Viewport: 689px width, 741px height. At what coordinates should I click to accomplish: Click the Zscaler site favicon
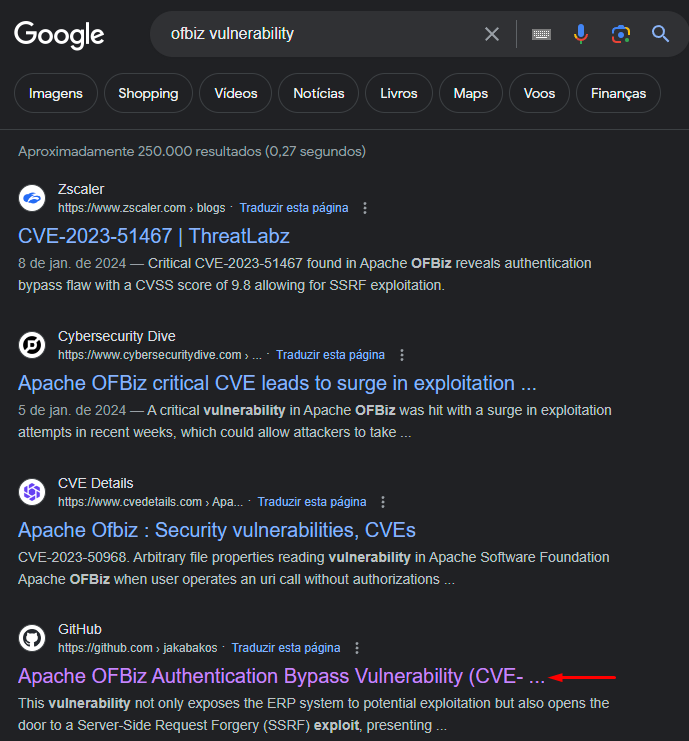(x=33, y=198)
